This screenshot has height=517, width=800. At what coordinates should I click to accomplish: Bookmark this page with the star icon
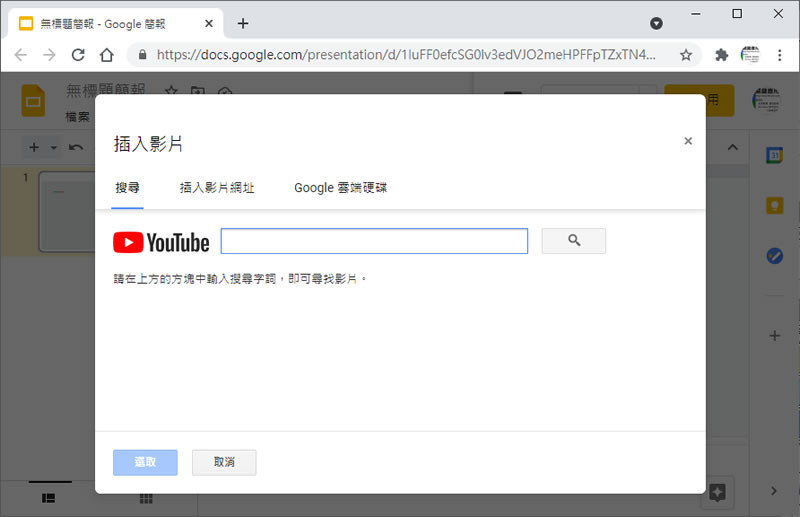686,55
